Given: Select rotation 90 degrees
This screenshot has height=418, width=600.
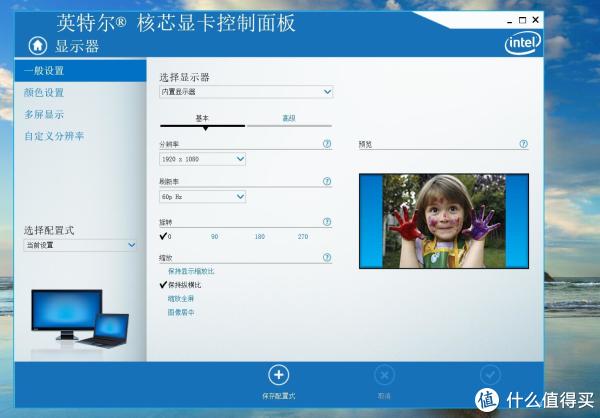Looking at the screenshot, I should coord(214,237).
